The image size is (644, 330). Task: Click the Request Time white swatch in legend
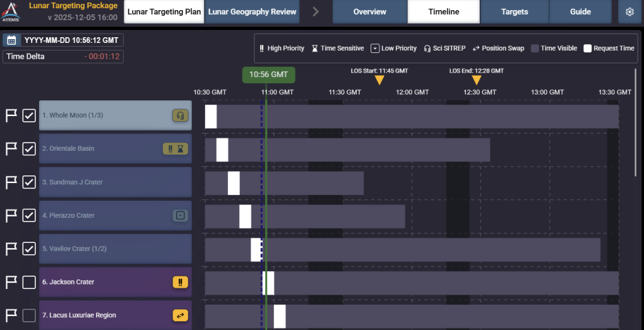(x=587, y=49)
